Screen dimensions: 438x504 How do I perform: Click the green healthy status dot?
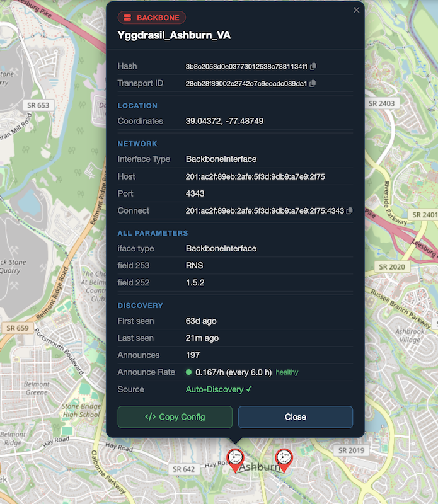(189, 372)
